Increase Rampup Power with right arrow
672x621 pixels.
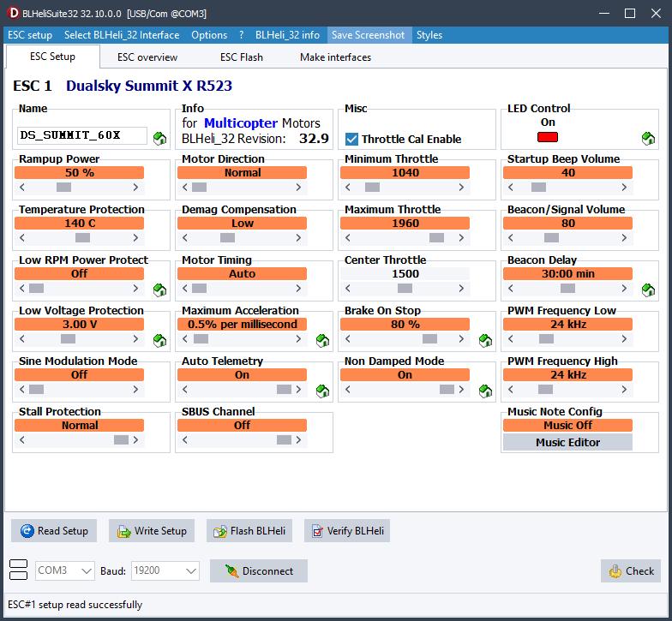(x=135, y=187)
